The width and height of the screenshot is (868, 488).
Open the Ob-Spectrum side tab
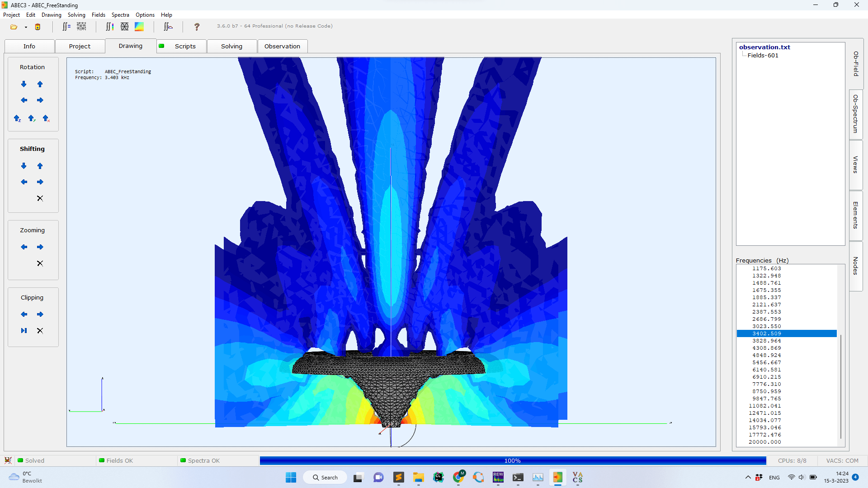[x=856, y=114]
